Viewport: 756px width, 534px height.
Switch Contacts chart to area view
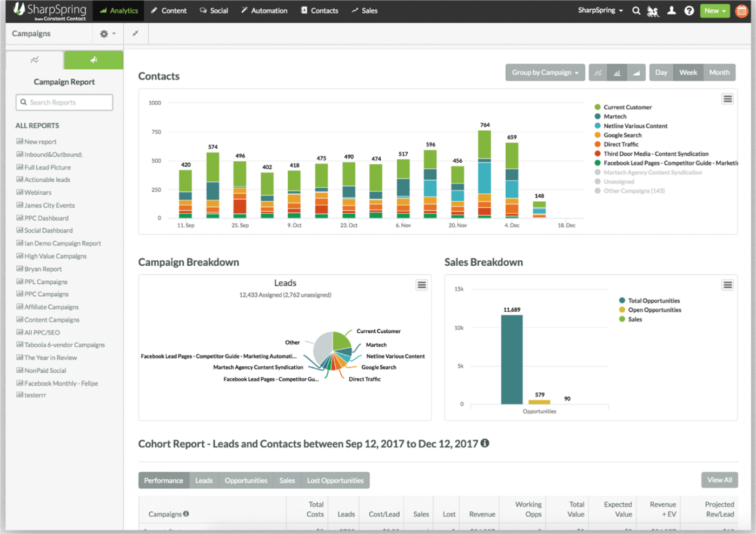click(x=636, y=72)
